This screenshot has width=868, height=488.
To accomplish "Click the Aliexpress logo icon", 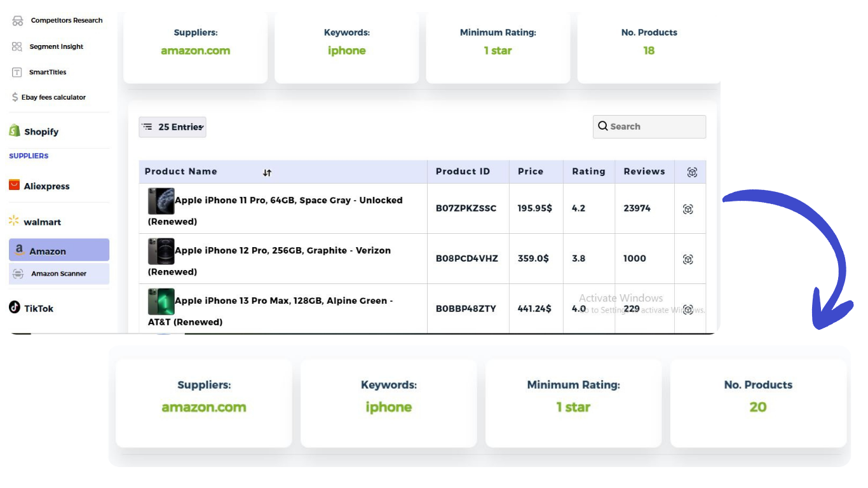I will pyautogui.click(x=14, y=185).
